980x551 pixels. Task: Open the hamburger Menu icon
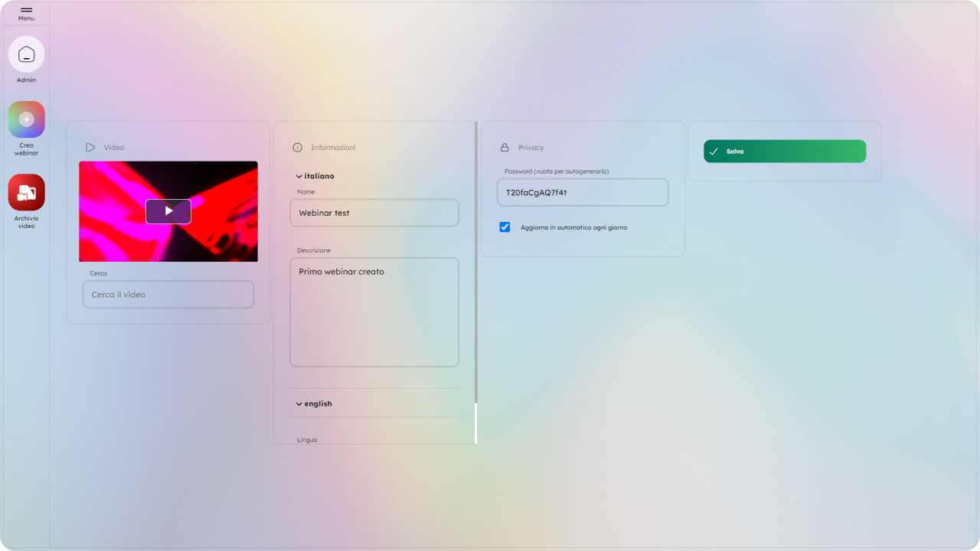26,10
